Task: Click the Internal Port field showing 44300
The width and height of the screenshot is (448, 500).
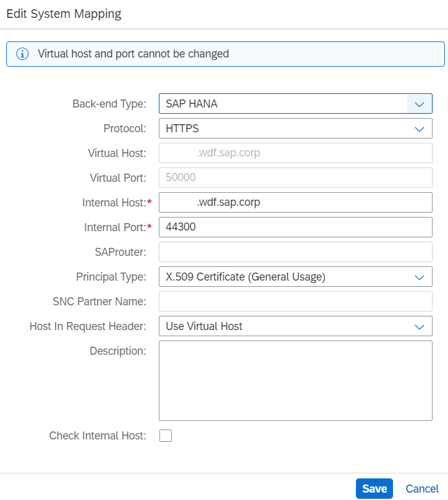Action: pyautogui.click(x=295, y=227)
